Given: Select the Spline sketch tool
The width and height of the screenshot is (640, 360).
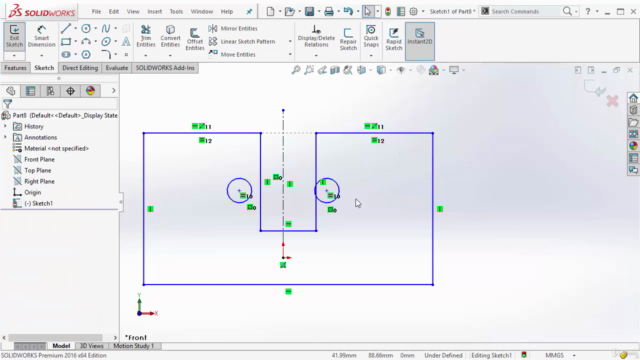Looking at the screenshot, I should pos(106,29).
